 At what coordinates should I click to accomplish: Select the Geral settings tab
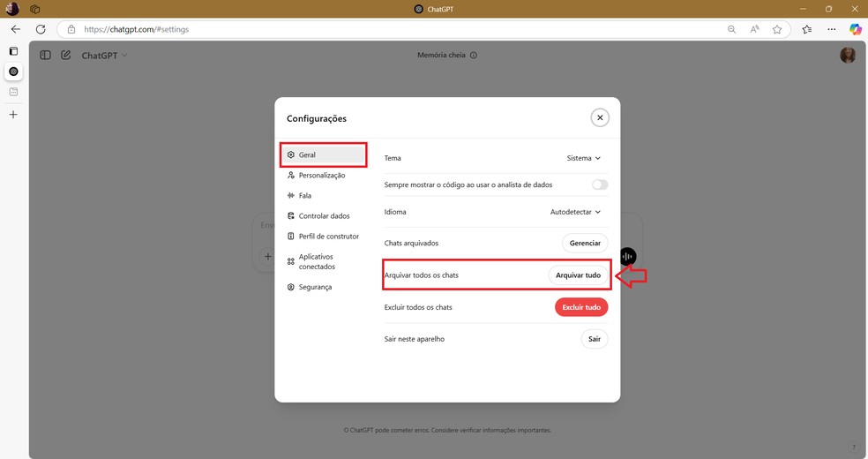323,155
